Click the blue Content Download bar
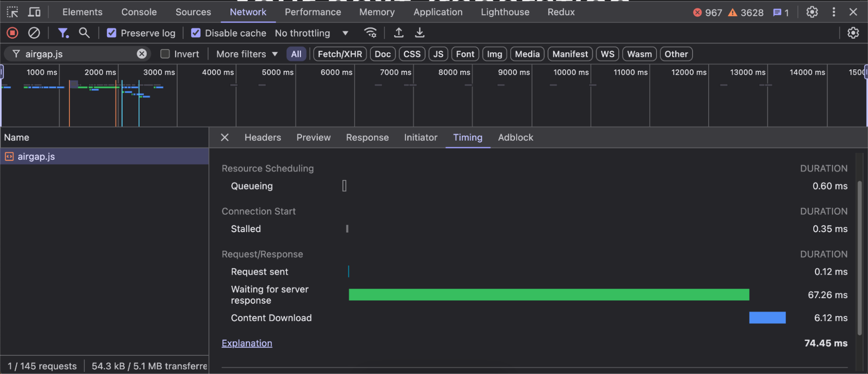868x374 pixels. 767,318
